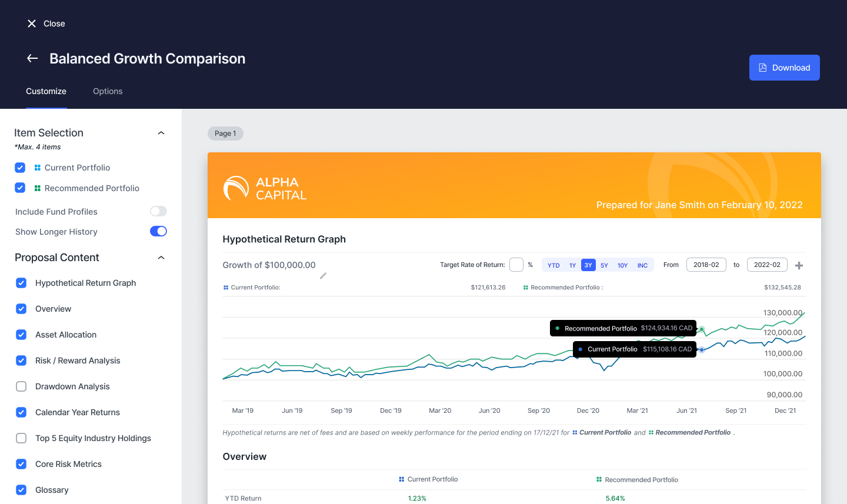Enable the Drawdown Analysis checkbox
847x504 pixels.
click(x=21, y=386)
